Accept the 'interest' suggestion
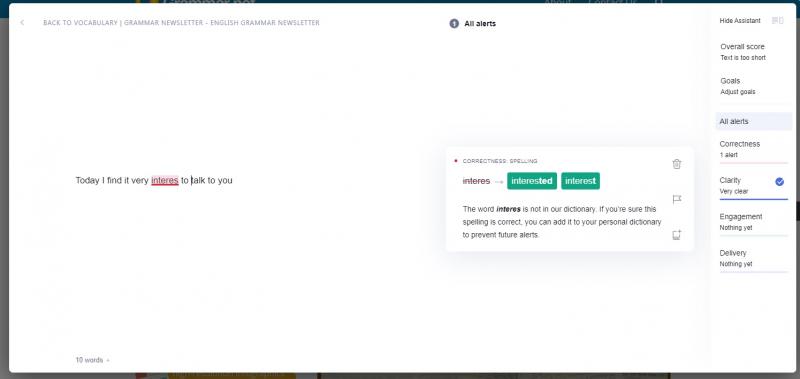800x379 pixels. pyautogui.click(x=580, y=181)
